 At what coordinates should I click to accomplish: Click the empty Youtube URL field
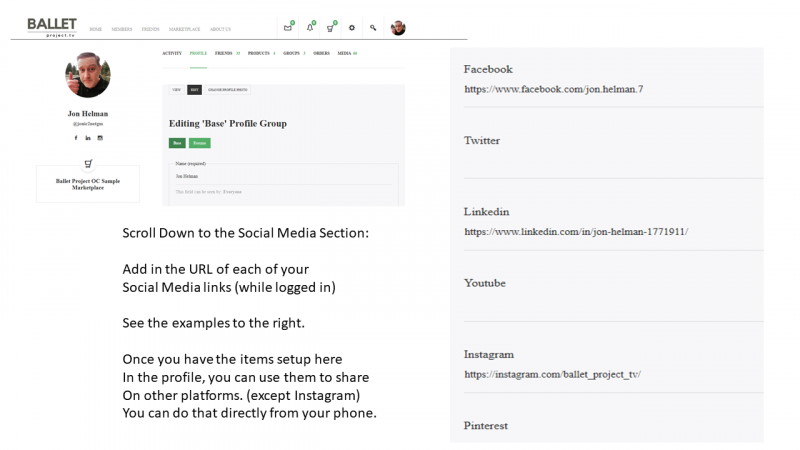tap(613, 306)
